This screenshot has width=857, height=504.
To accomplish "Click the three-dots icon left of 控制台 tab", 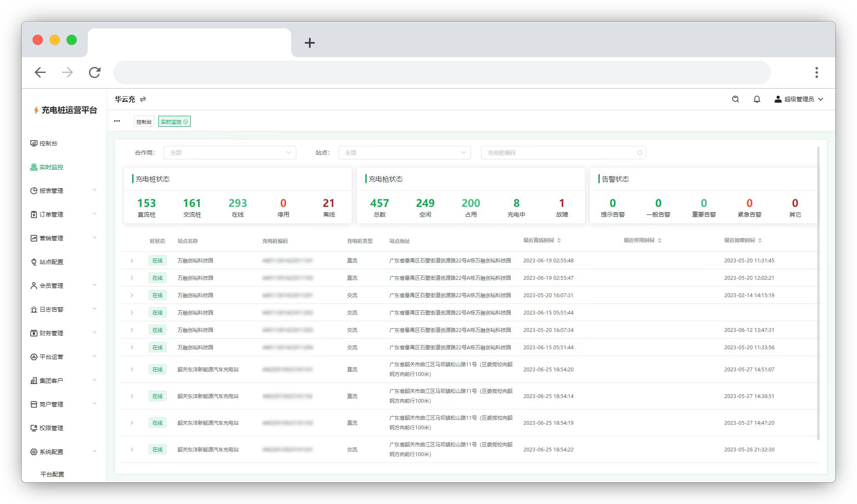I will pos(117,121).
